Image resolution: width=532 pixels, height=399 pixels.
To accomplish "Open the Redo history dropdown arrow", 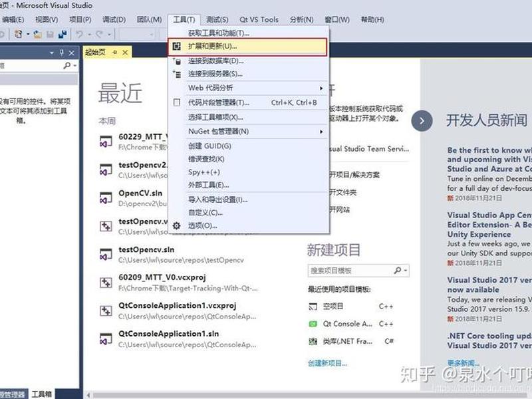I will 109,35.
